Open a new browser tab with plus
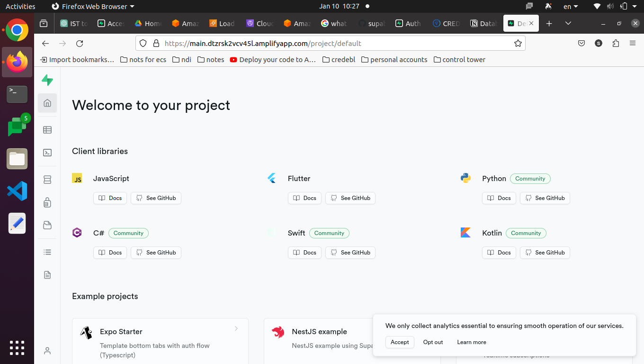Screen dimensions: 644x364 pos(549,23)
